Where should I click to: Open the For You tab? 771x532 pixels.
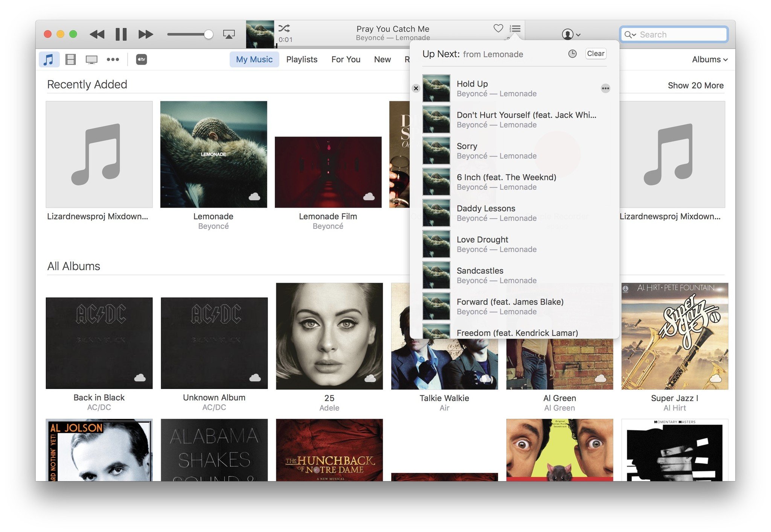coord(346,59)
